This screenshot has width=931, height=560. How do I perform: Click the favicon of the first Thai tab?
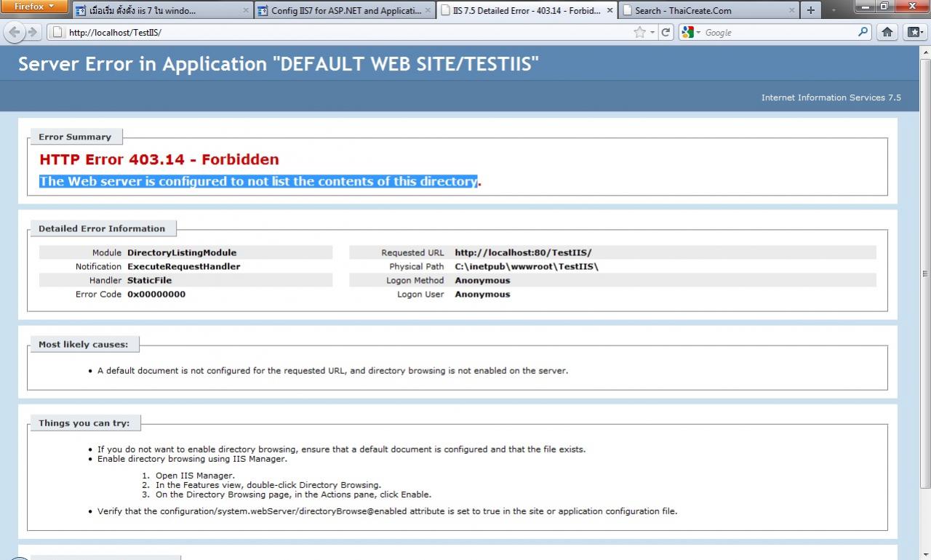pos(81,11)
